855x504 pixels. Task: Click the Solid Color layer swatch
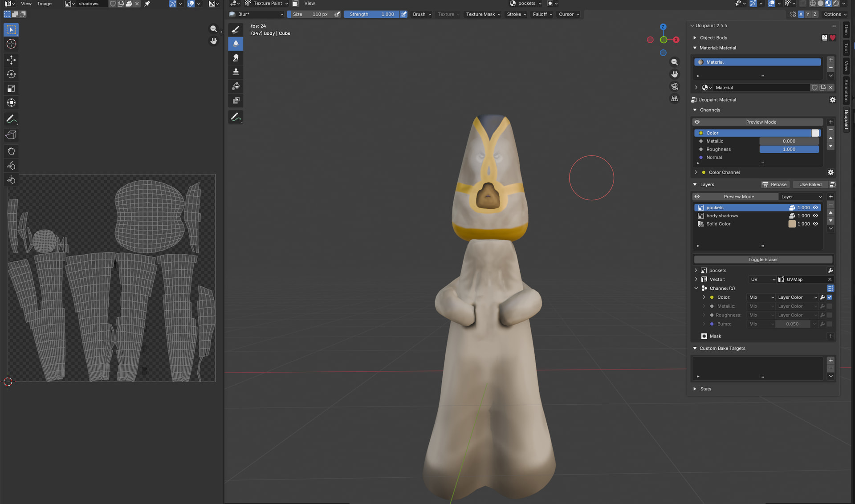click(792, 224)
